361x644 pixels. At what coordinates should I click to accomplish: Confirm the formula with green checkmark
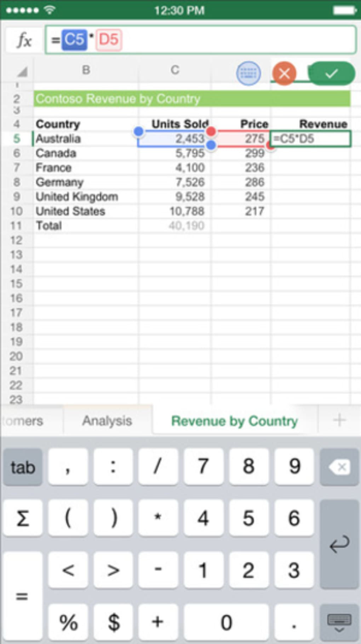pos(332,74)
